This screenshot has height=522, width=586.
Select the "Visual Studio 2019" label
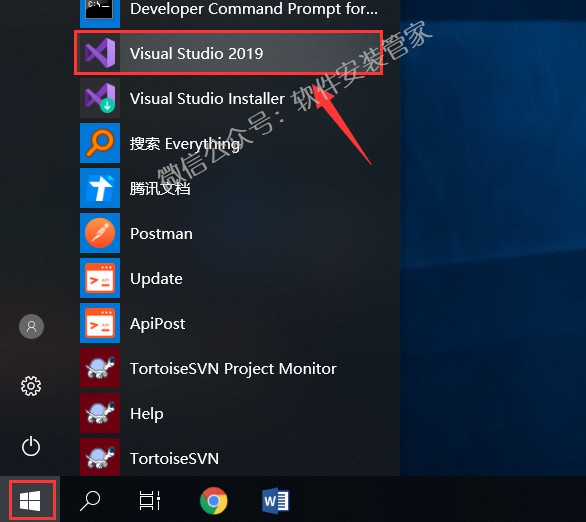pyautogui.click(x=196, y=53)
